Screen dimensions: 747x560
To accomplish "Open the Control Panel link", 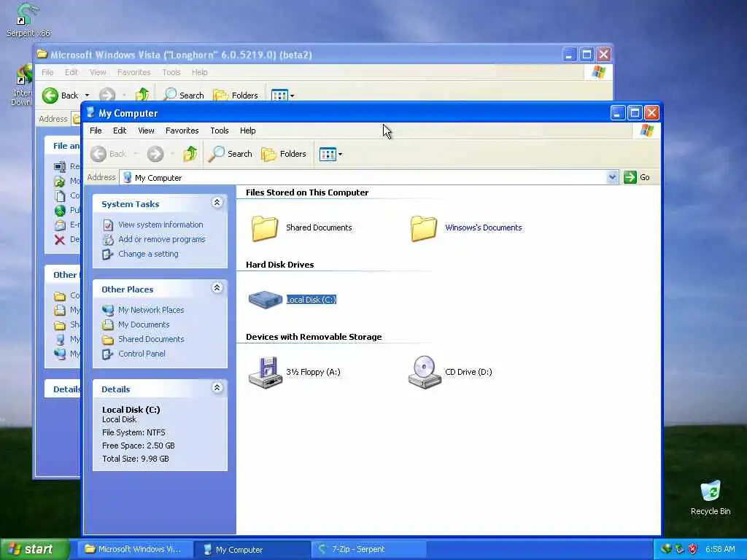I will (142, 354).
